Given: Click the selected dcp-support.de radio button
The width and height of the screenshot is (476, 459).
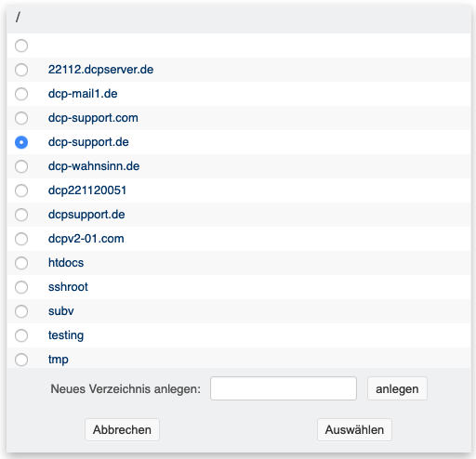Looking at the screenshot, I should [21, 142].
